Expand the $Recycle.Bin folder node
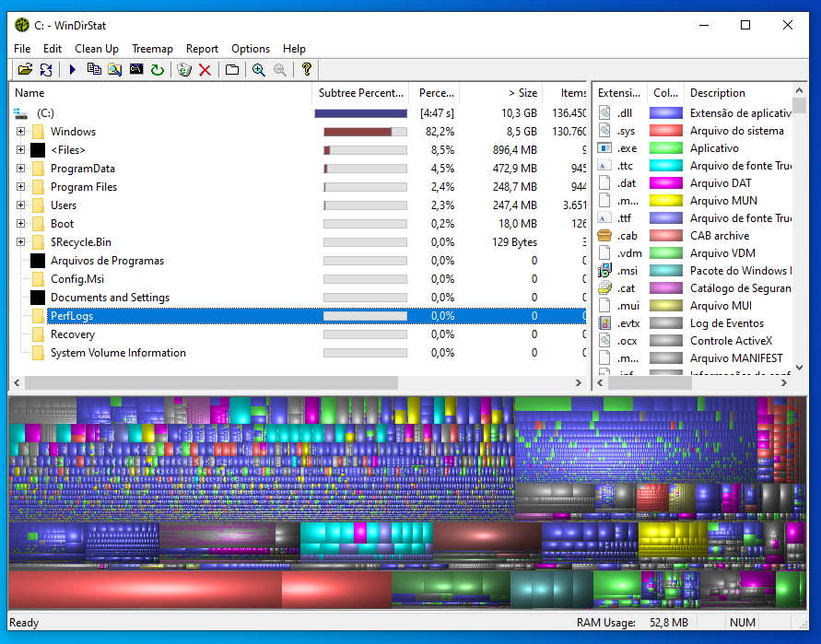821x644 pixels. tap(20, 242)
